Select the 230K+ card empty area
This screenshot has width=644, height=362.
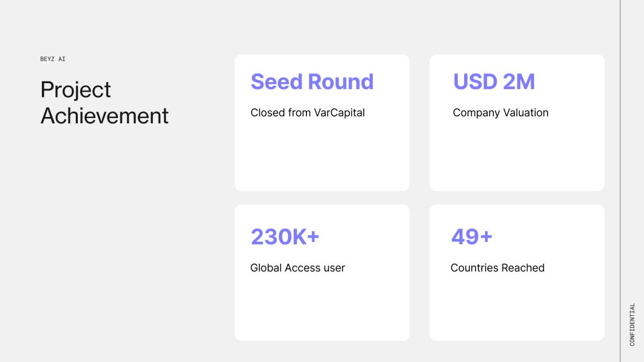322,308
